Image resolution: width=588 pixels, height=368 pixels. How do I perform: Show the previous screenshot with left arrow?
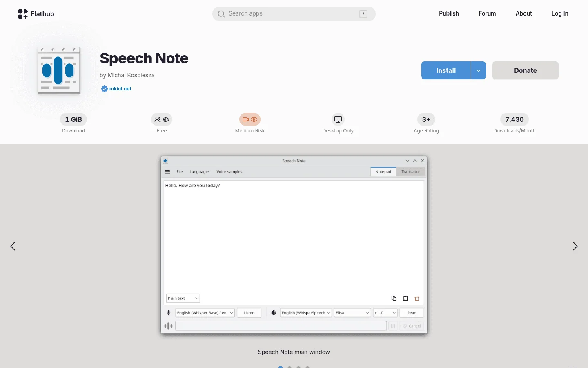[13, 246]
